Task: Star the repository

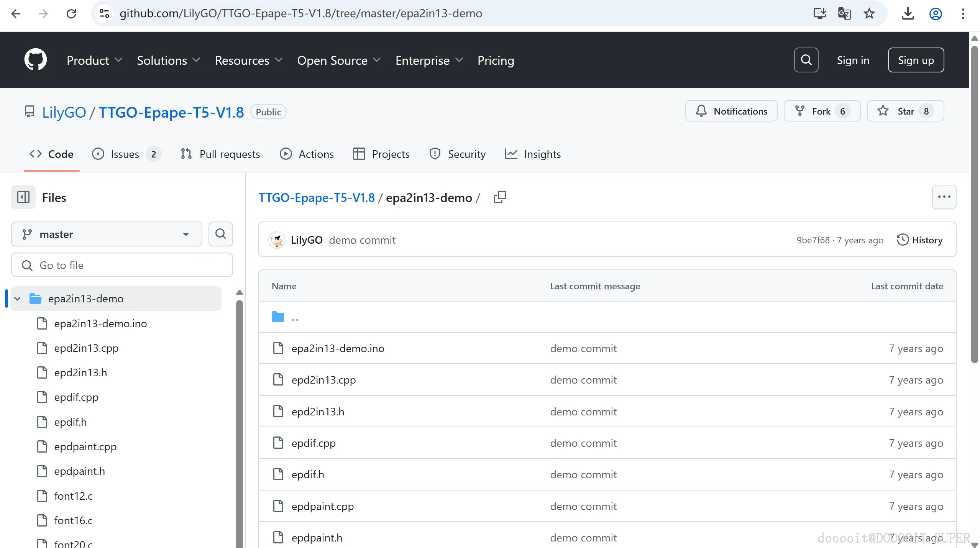Action: pyautogui.click(x=905, y=111)
